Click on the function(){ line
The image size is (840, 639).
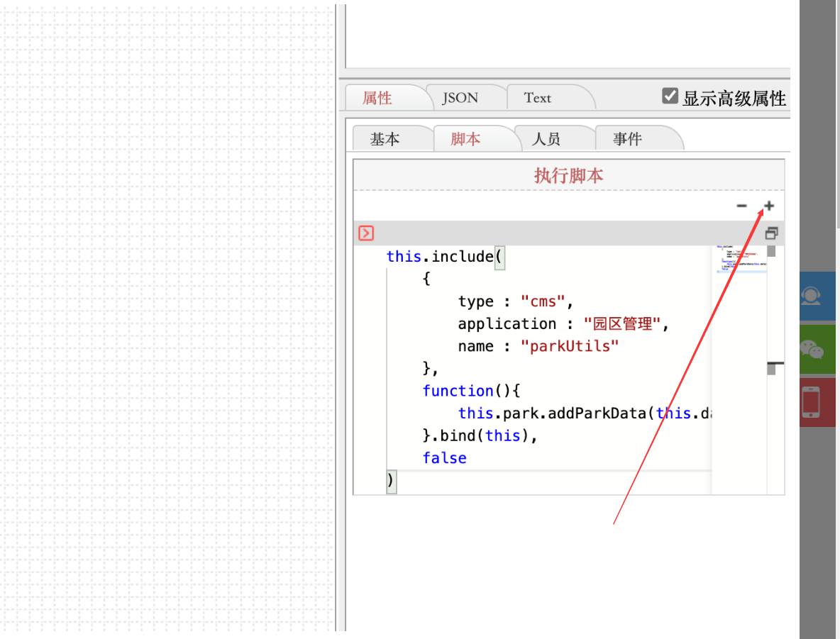click(x=471, y=391)
